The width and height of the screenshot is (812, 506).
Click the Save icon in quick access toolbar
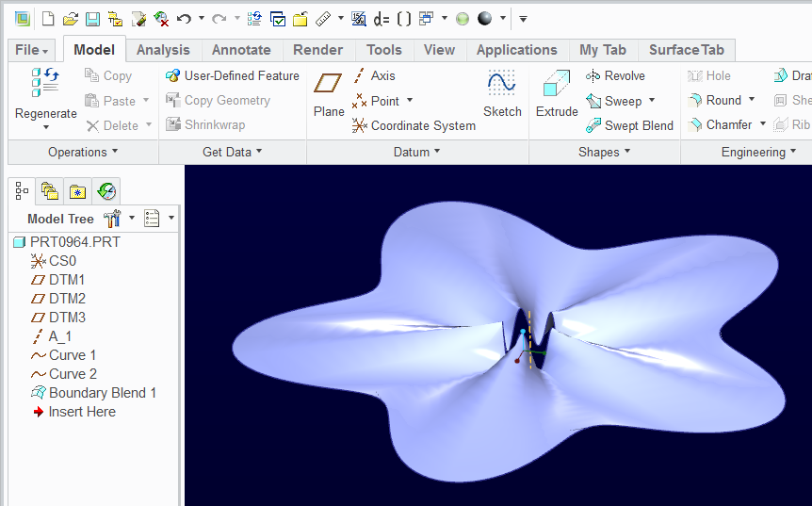92,19
